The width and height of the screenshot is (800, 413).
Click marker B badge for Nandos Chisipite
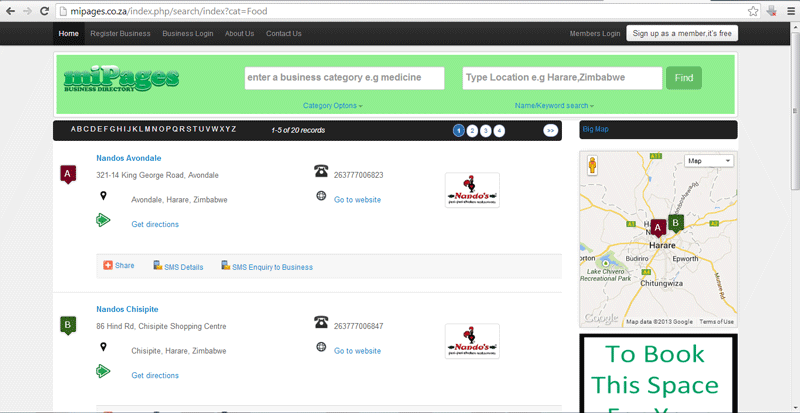pyautogui.click(x=68, y=325)
